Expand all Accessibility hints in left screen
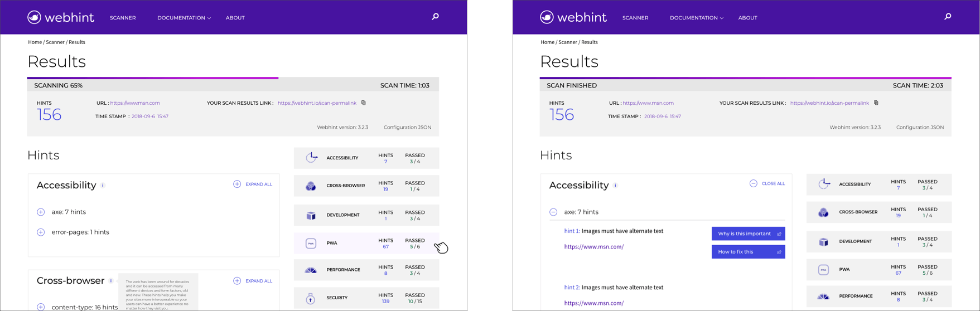This screenshot has height=311, width=980. pos(253,184)
